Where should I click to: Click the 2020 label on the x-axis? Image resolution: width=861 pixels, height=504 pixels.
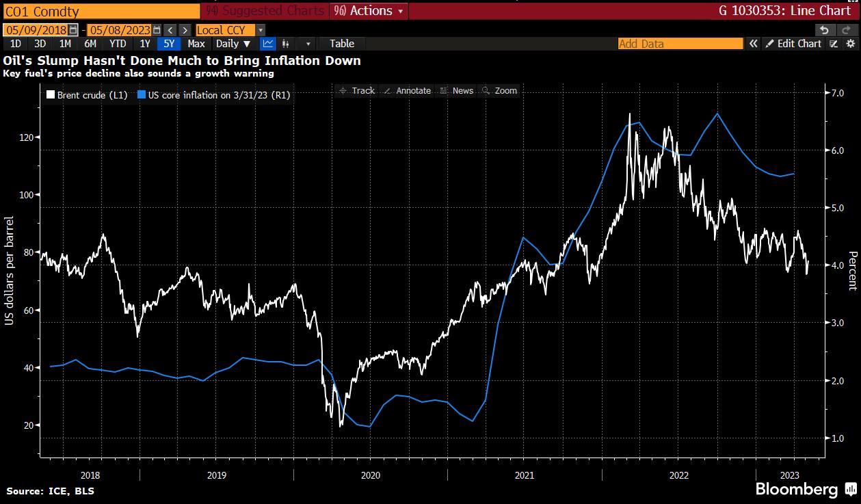pyautogui.click(x=370, y=475)
